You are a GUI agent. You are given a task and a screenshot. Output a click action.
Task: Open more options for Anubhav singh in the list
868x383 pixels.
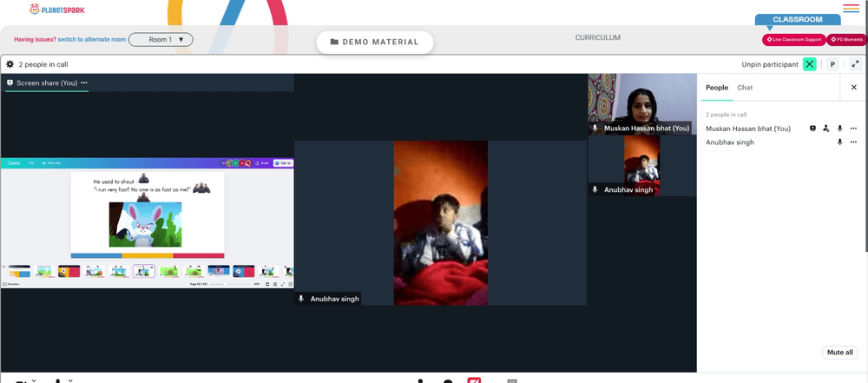(853, 142)
